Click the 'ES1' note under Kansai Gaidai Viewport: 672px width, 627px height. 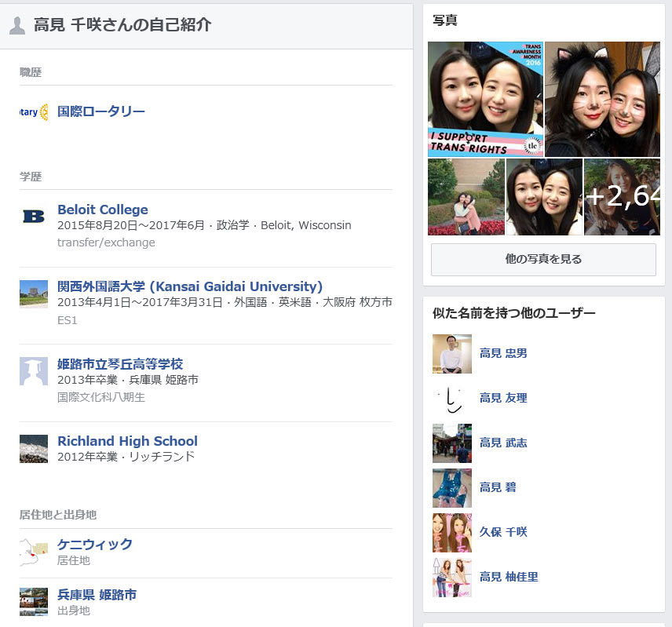(68, 320)
